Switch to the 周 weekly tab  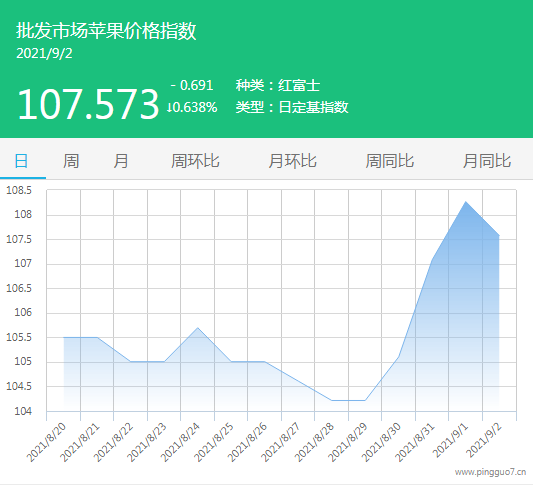coord(71,161)
